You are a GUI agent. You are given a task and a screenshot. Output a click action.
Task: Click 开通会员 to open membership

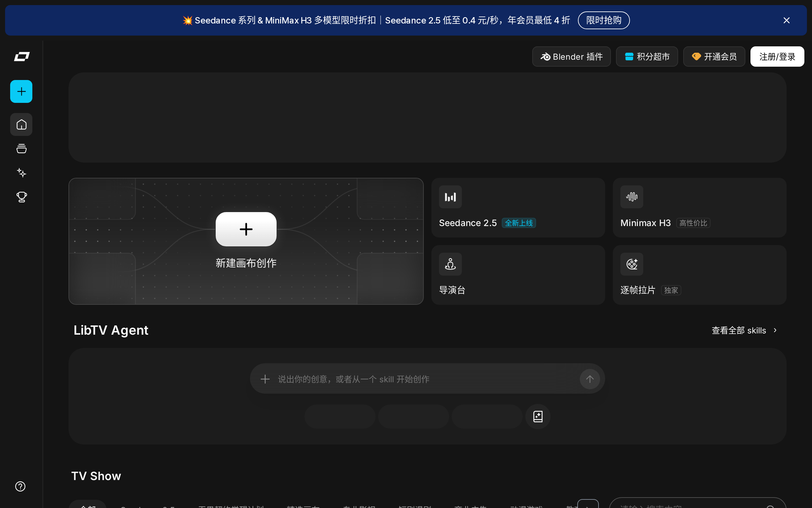point(714,57)
